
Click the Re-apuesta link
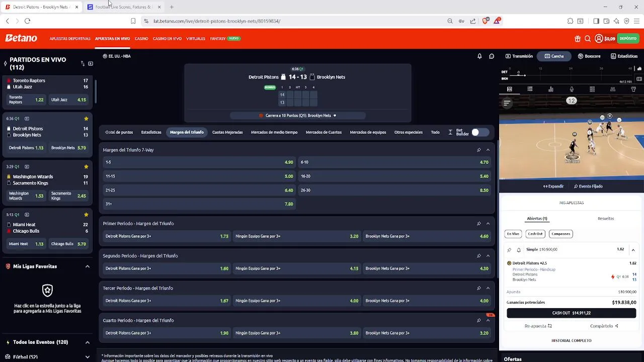(538, 326)
